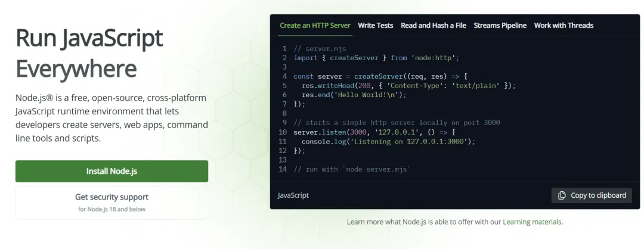
Task: Select the Read and Hash a File tab
Action: [x=434, y=26]
